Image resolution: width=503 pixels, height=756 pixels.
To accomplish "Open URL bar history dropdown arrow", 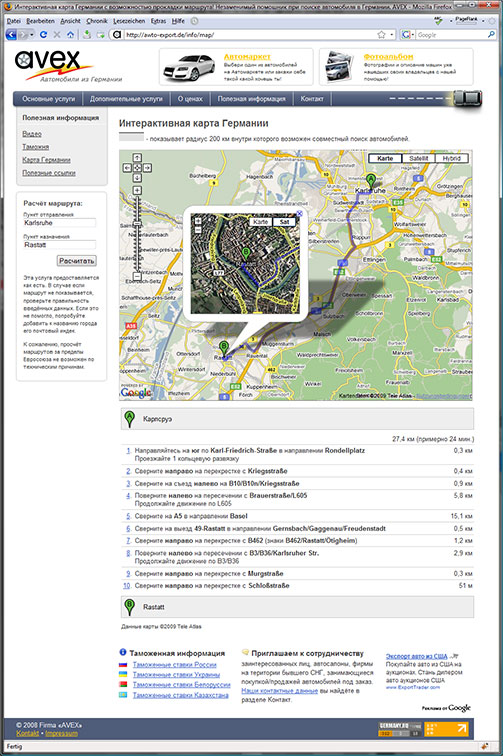I will click(391, 35).
